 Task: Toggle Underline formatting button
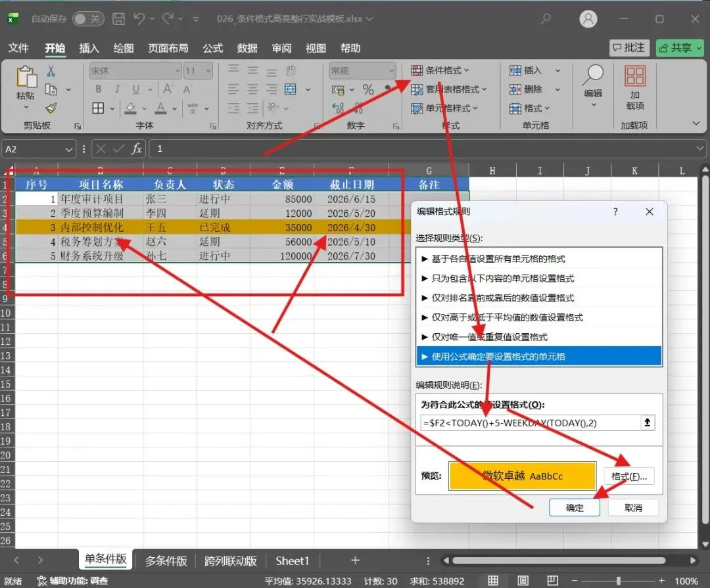(135, 89)
